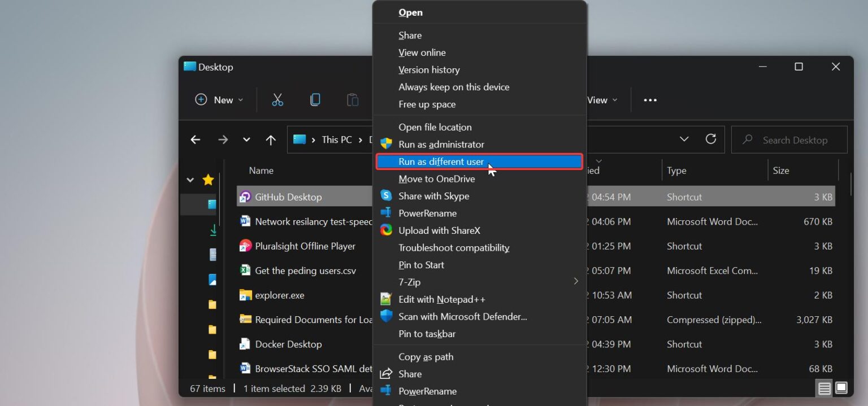Click the Skype icon beside Share with Skype

pyautogui.click(x=387, y=196)
